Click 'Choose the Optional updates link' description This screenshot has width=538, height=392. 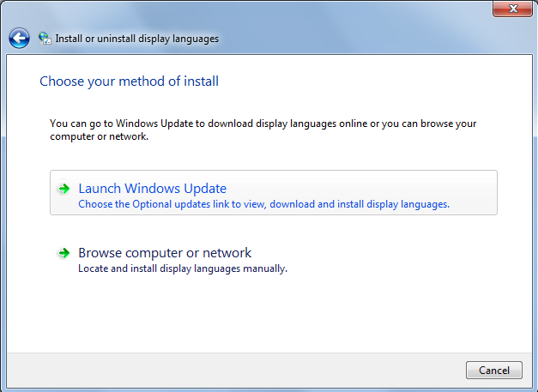pos(264,204)
